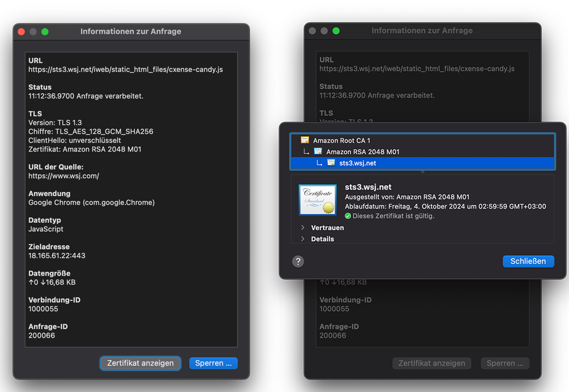Select Amazon RSA 2048 M01 certificate row

tap(423, 152)
